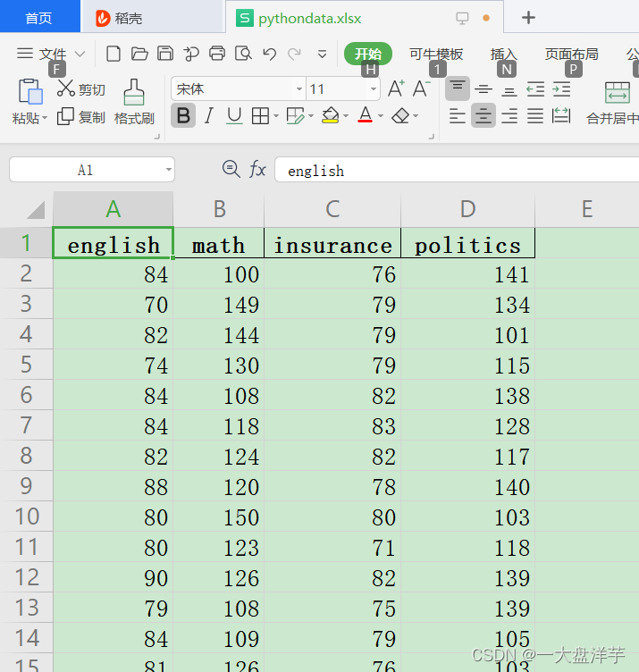Decrease indent icon
This screenshot has width=639, height=672.
pyautogui.click(x=535, y=89)
